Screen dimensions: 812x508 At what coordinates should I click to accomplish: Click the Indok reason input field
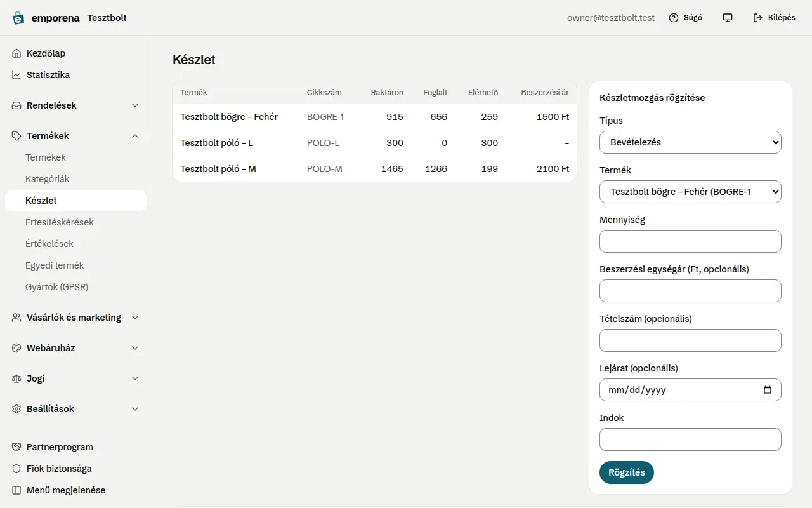tap(690, 439)
